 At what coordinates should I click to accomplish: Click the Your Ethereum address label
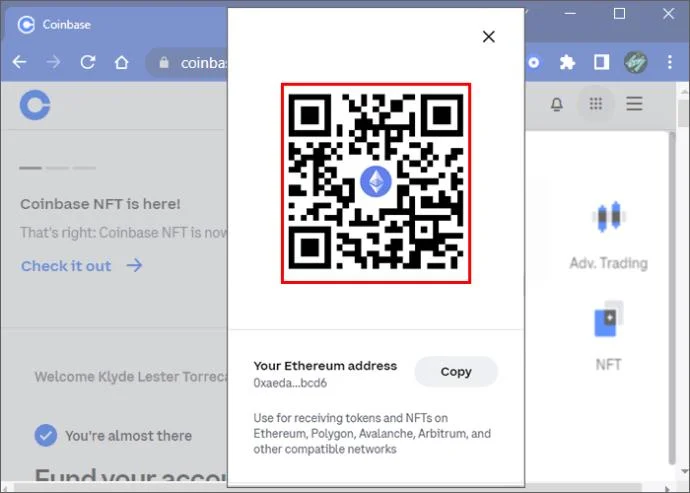[x=325, y=366]
